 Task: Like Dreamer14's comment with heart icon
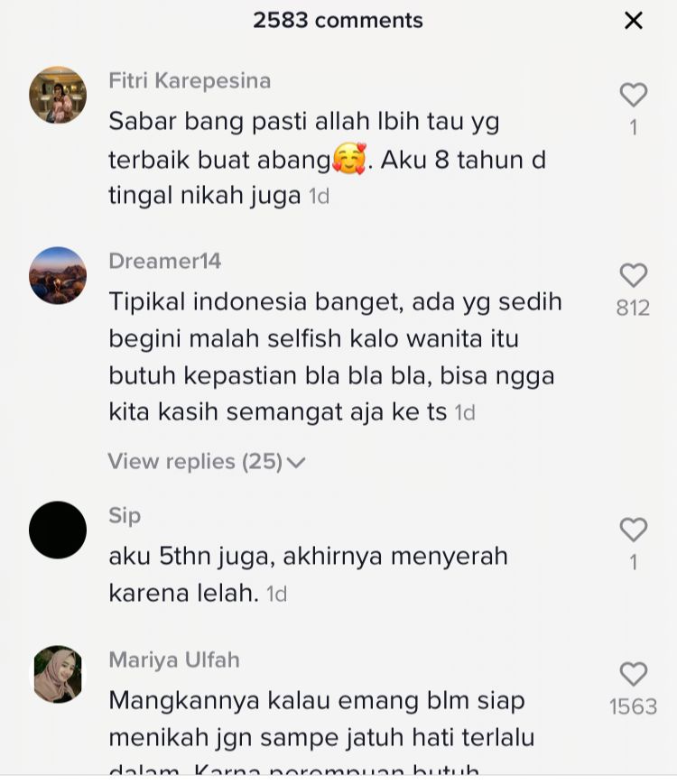click(634, 275)
